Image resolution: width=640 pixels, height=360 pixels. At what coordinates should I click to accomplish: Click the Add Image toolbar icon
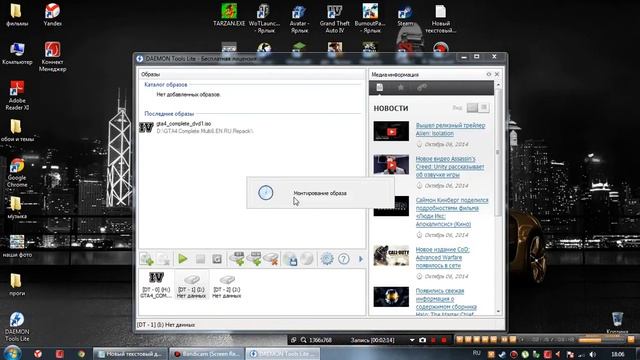click(147, 259)
